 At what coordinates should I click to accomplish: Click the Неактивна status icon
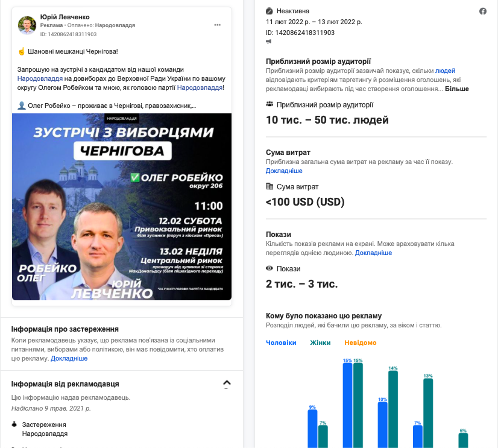269,11
